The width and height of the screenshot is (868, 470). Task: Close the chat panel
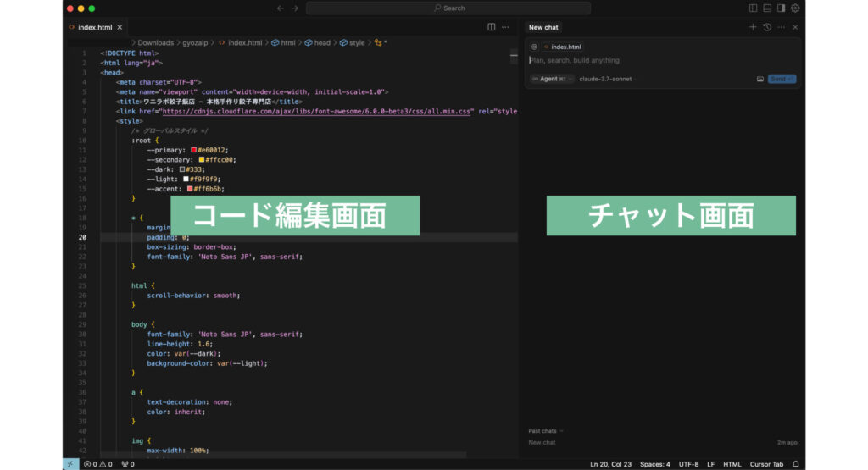click(x=795, y=27)
